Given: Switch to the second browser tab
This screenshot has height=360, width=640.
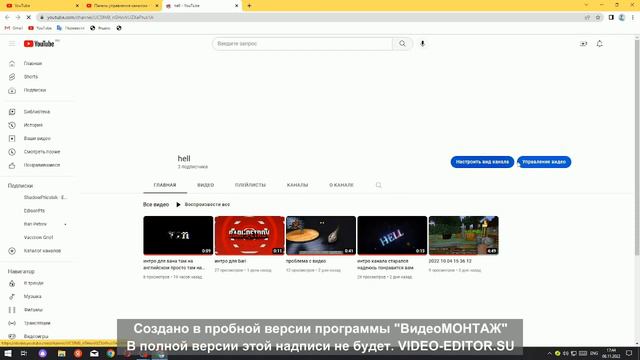Looking at the screenshot, I should coord(121,6).
